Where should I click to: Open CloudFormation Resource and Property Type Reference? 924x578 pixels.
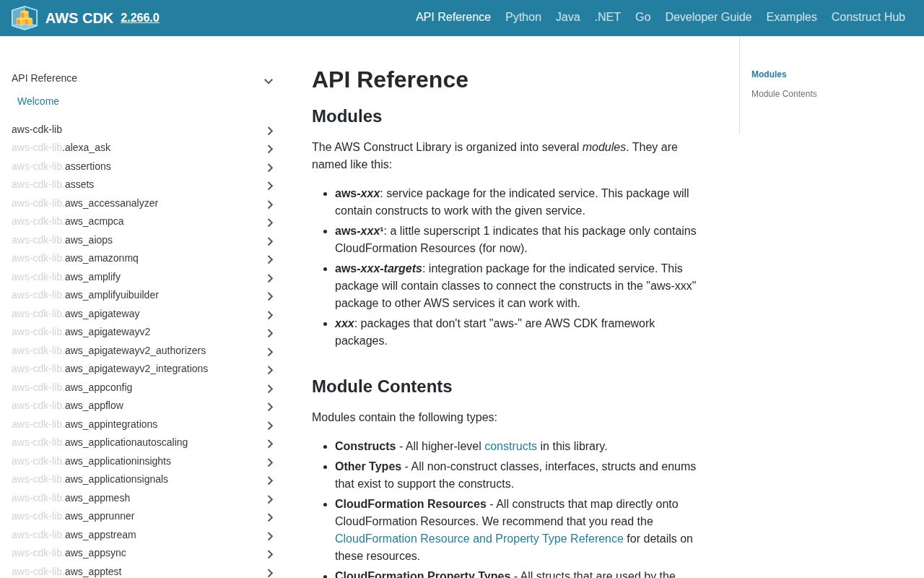tap(479, 539)
